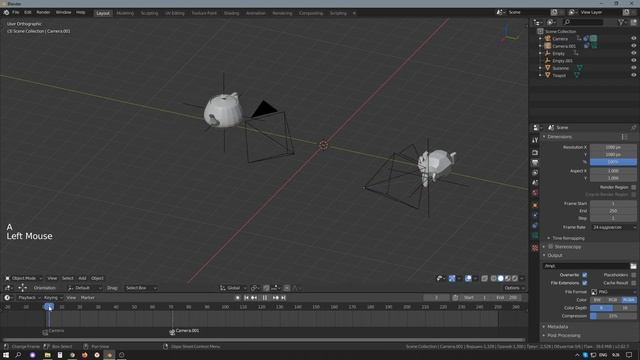Open Object Mode dropdown in viewport header

24,278
